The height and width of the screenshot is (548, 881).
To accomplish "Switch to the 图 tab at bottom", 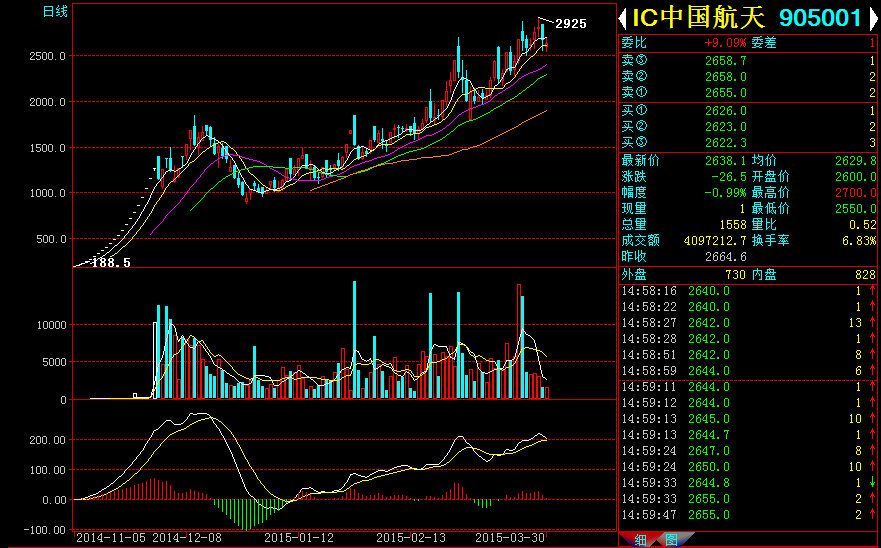I will click(671, 540).
